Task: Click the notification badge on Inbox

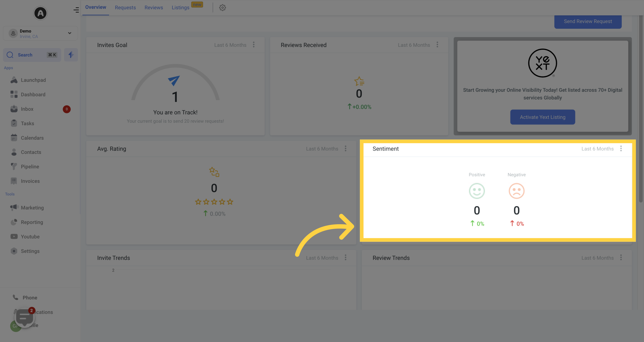Action: 66,109
